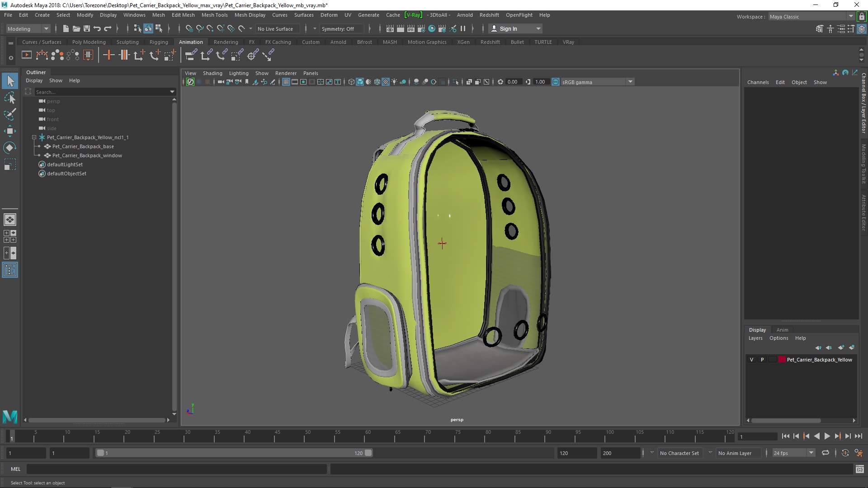The image size is (868, 488).
Task: Click the Play forwards button
Action: tap(827, 436)
